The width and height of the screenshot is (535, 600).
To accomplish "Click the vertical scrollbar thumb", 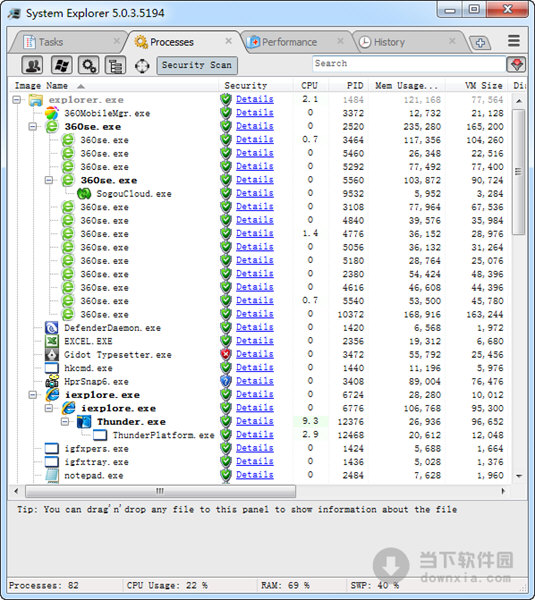I will point(518,172).
